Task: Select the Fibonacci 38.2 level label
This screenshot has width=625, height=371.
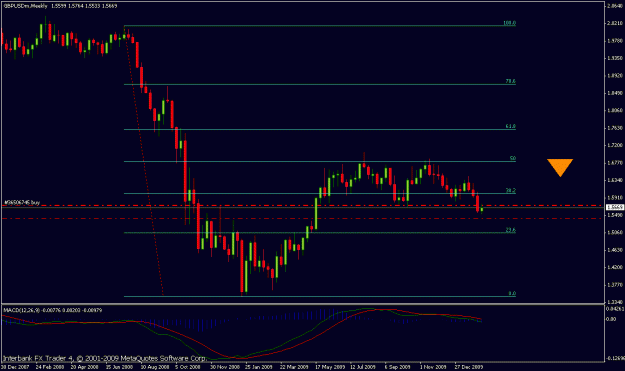Action: [x=511, y=190]
